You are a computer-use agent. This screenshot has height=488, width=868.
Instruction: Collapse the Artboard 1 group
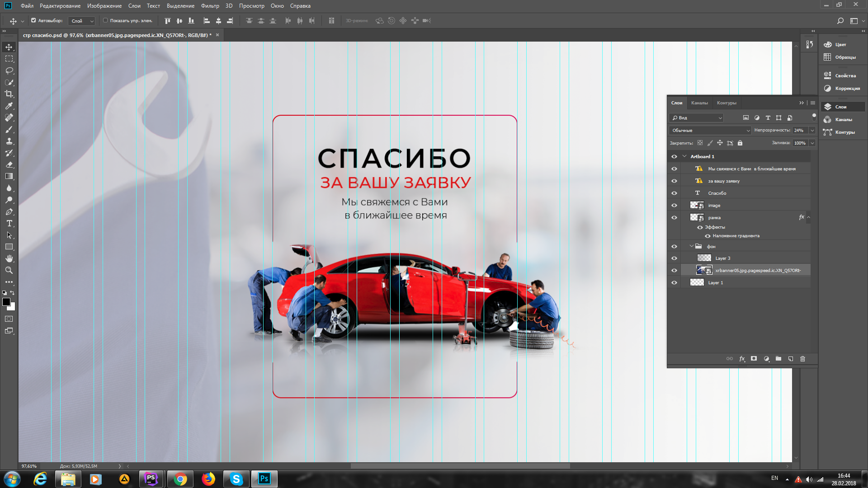684,156
